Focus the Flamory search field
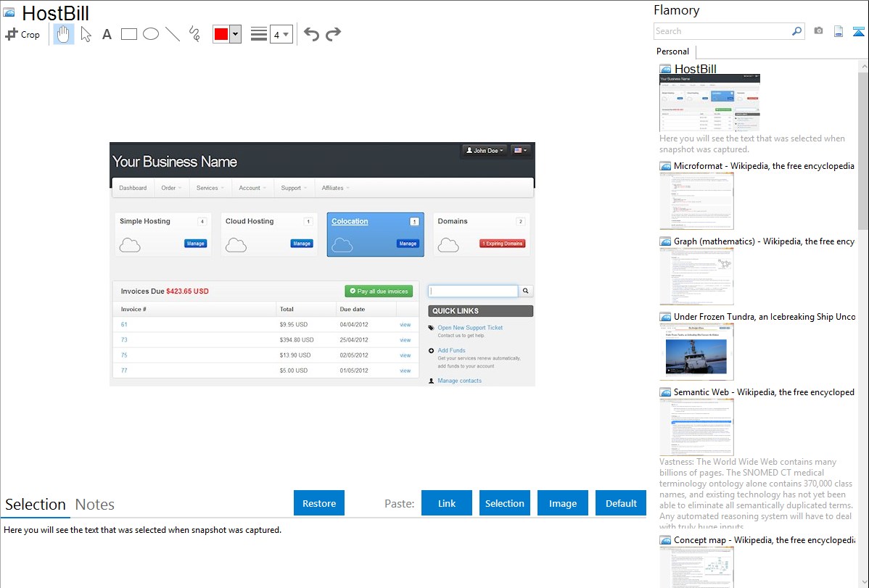Image resolution: width=869 pixels, height=588 pixels. [722, 31]
